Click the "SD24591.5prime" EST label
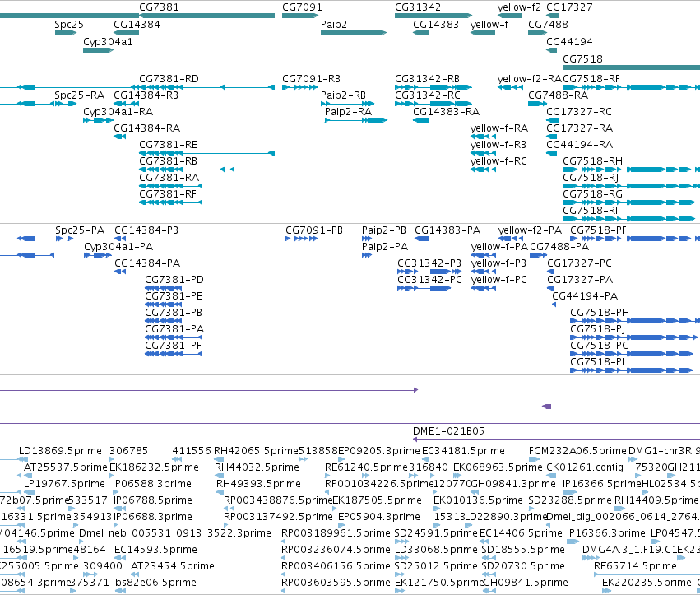The width and height of the screenshot is (700, 595). 436,533
